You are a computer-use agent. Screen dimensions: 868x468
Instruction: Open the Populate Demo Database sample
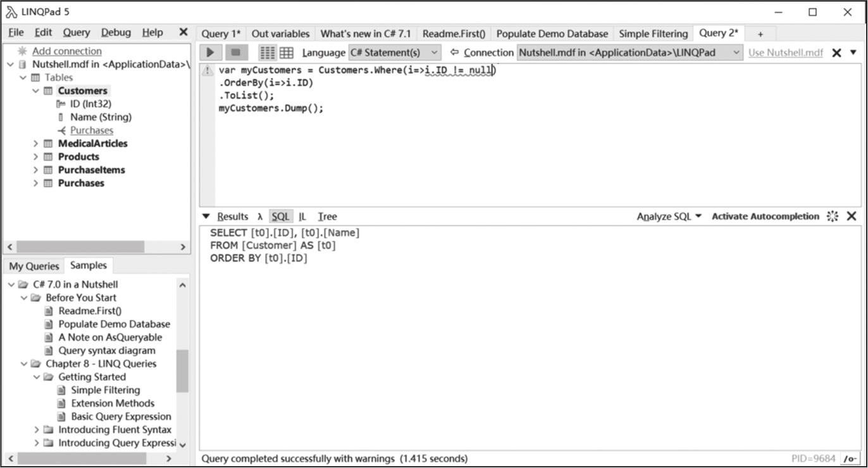tap(115, 324)
